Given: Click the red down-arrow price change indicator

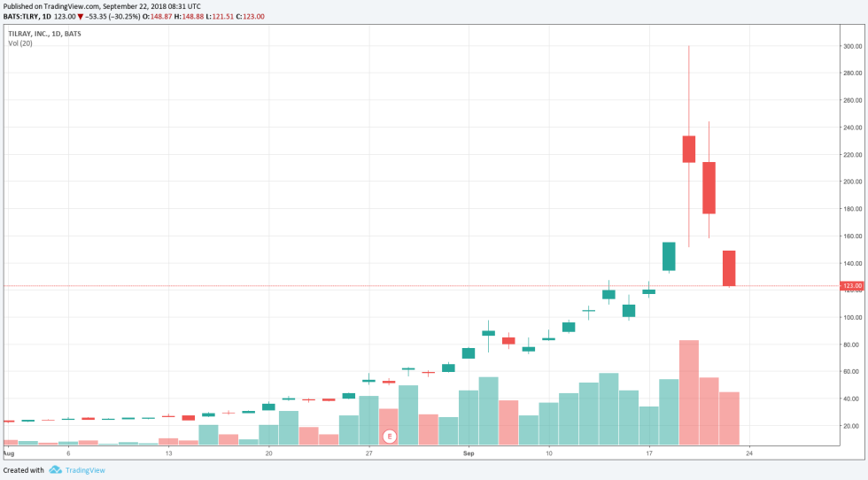Looking at the screenshot, I should coord(81,16).
